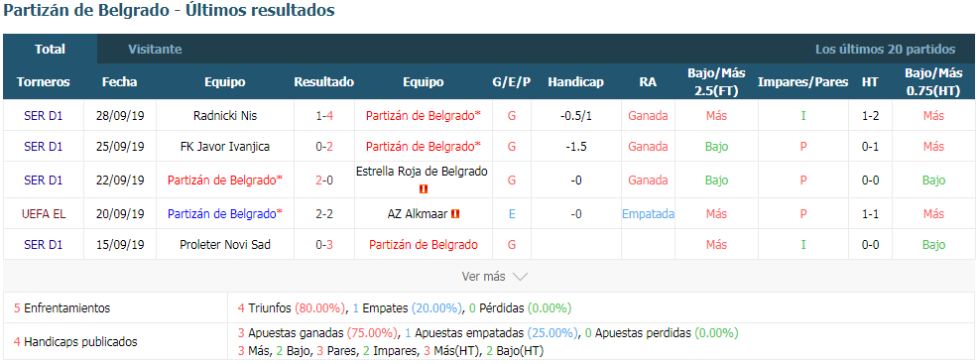The image size is (980, 364).
Task: Click the UEFA EL tournament link
Action: point(44,214)
